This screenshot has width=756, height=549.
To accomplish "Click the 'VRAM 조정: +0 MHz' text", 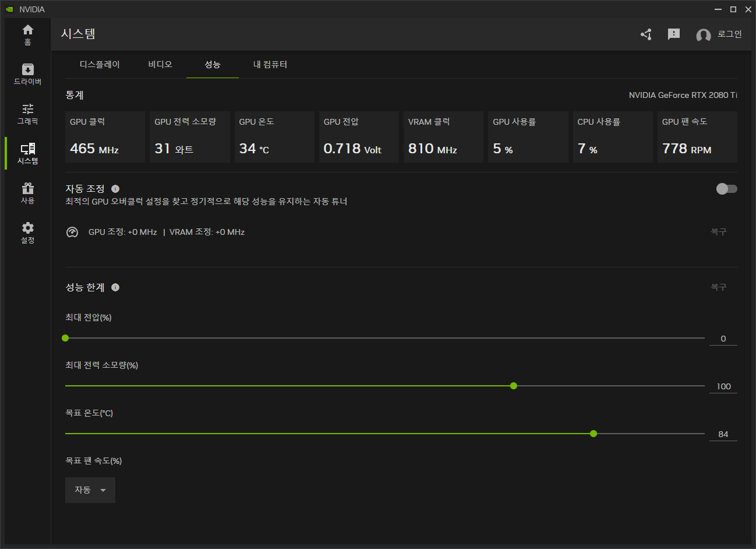I will tap(207, 232).
